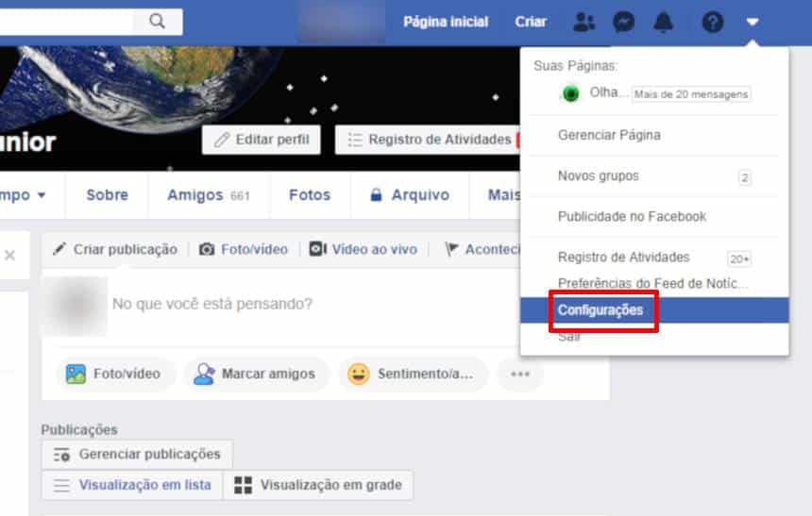
Task: Choose Sair to log out
Action: pos(569,337)
